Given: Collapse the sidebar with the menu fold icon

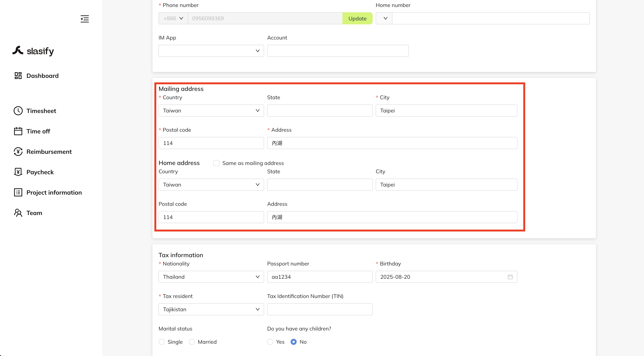Looking at the screenshot, I should [85, 19].
